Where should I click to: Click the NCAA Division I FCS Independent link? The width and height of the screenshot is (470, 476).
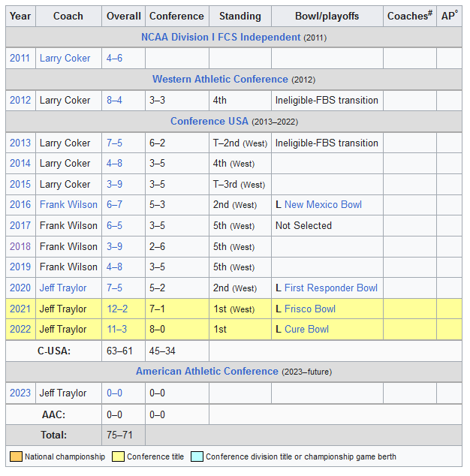221,37
